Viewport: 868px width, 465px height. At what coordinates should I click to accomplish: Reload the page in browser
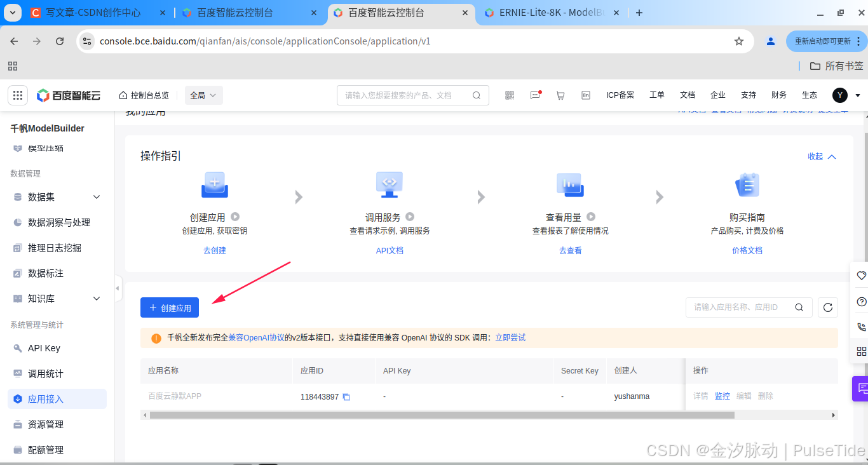click(60, 41)
